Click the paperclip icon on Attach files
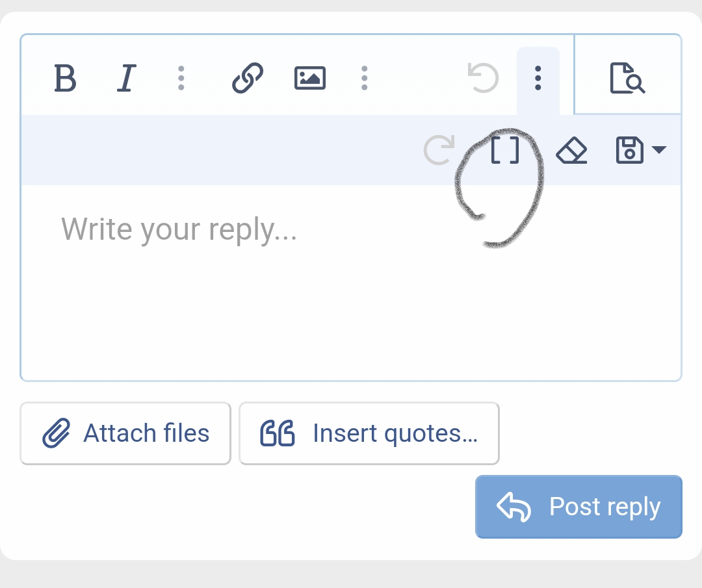 57,433
